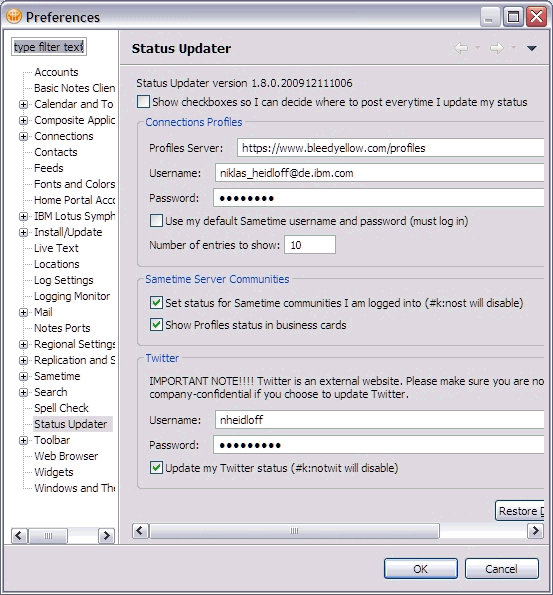Click tree pane scroll left arrow
The width and height of the screenshot is (553, 595).
coord(19,535)
